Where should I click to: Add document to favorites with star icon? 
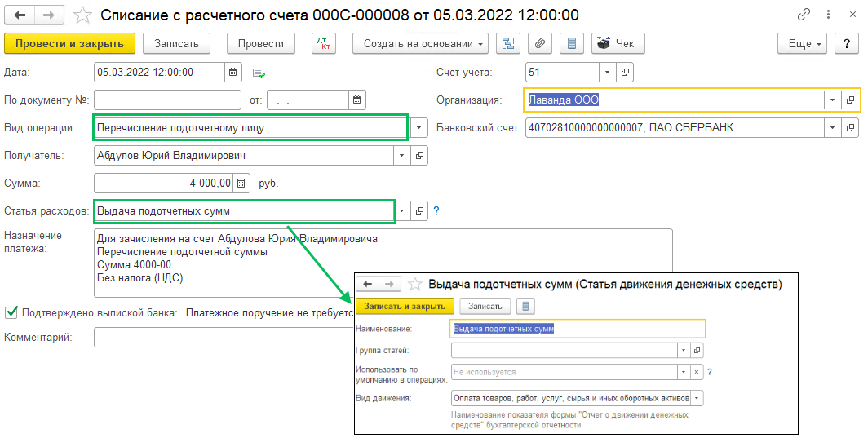(x=82, y=15)
